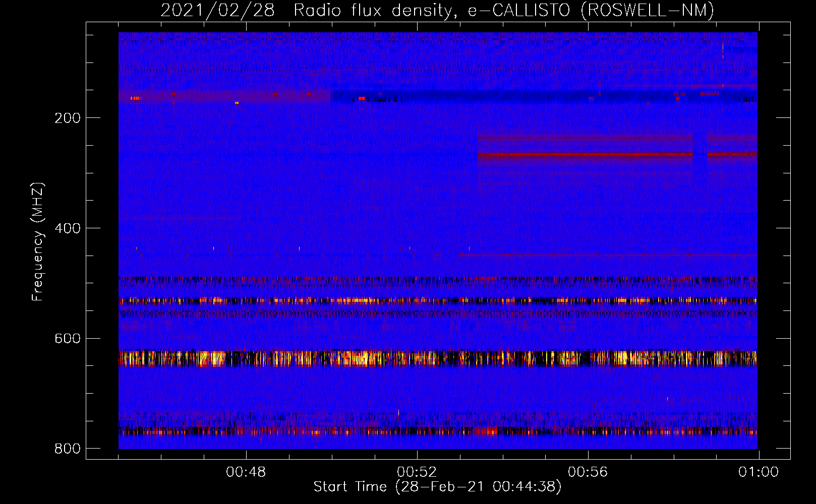Click the 400 frequency tick label
The width and height of the screenshot is (816, 504).
coord(68,228)
